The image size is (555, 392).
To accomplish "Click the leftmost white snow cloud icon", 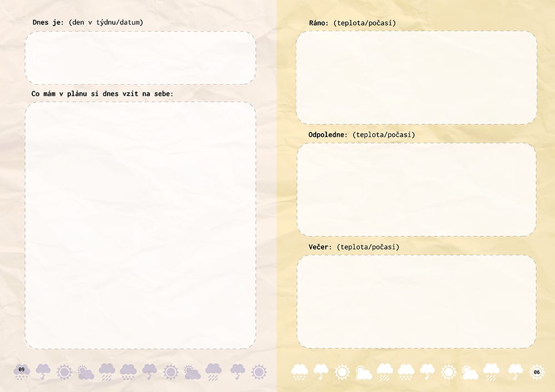I will (x=300, y=371).
